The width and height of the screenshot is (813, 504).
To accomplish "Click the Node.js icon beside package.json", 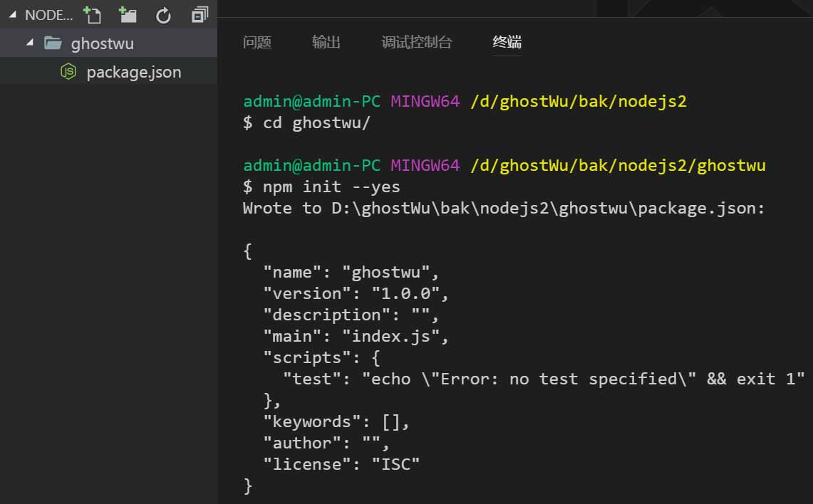I will [x=68, y=72].
